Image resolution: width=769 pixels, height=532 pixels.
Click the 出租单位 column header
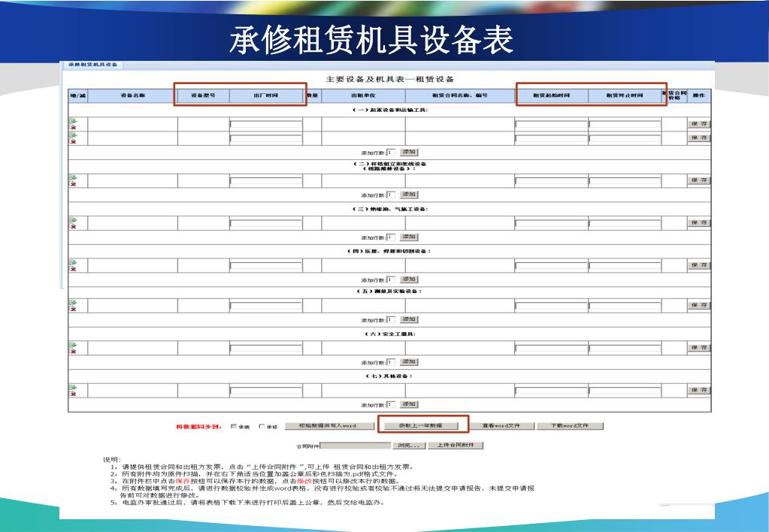click(x=363, y=95)
